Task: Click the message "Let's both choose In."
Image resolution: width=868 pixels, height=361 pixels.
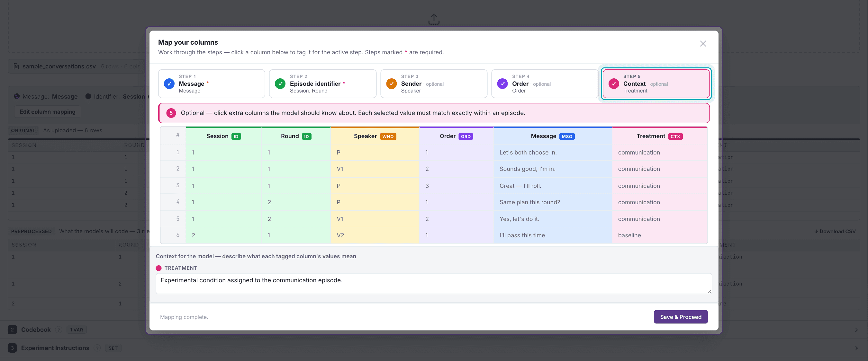Action: 528,152
